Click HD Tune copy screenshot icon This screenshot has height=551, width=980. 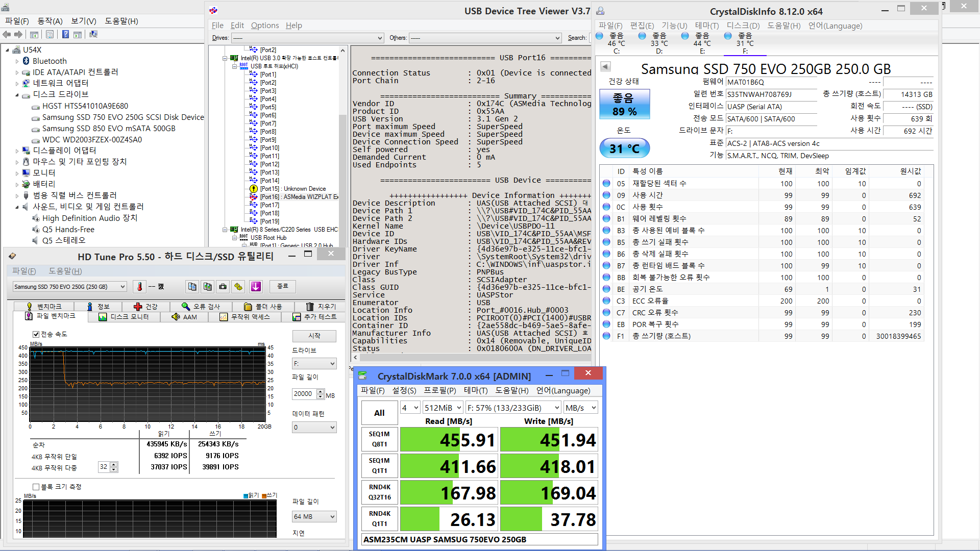coord(207,287)
